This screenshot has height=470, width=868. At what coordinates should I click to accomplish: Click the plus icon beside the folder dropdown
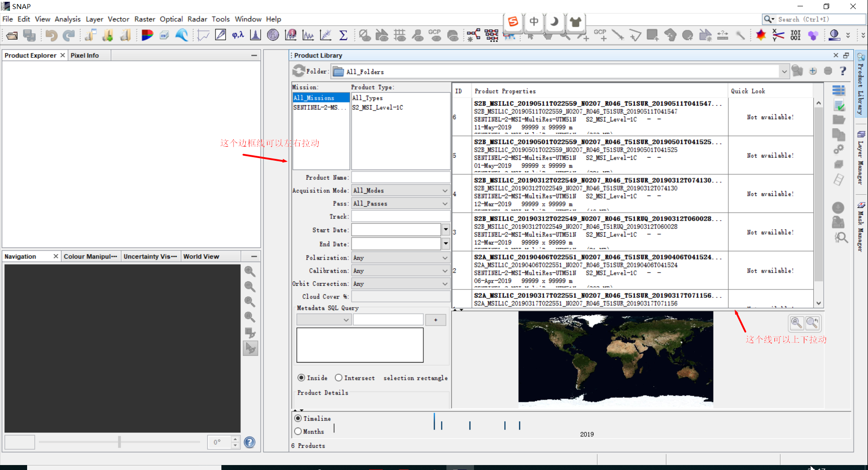click(813, 71)
